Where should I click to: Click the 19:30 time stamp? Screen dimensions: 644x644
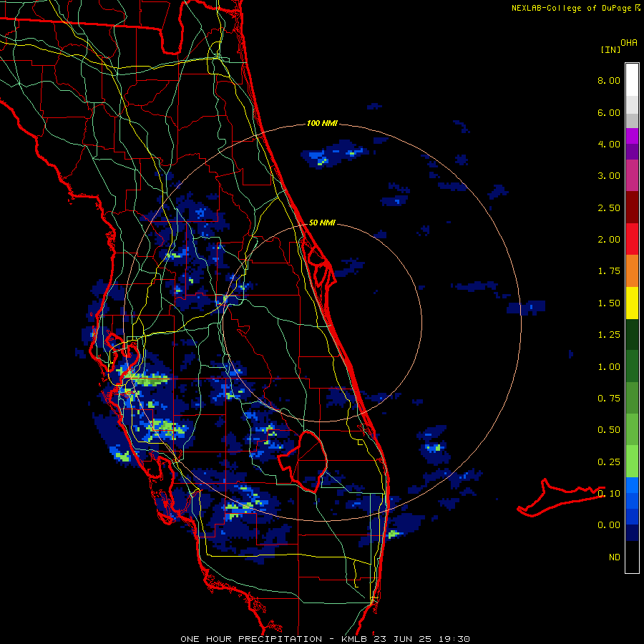click(x=455, y=639)
